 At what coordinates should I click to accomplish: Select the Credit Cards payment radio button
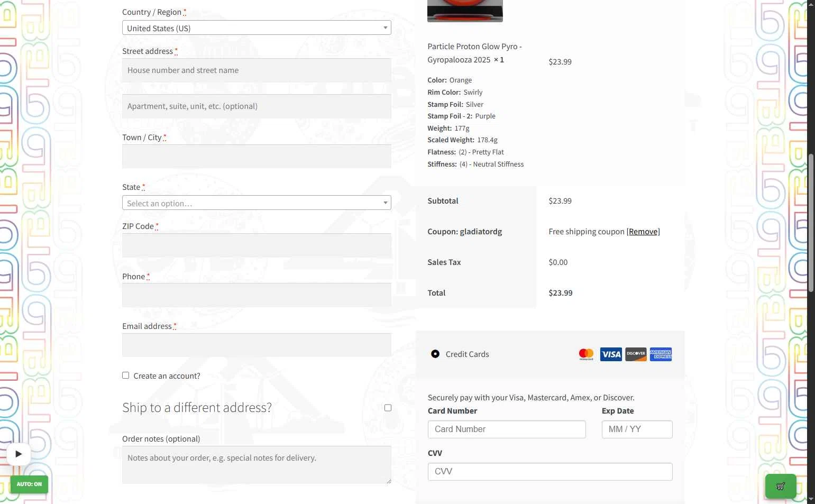pos(435,354)
